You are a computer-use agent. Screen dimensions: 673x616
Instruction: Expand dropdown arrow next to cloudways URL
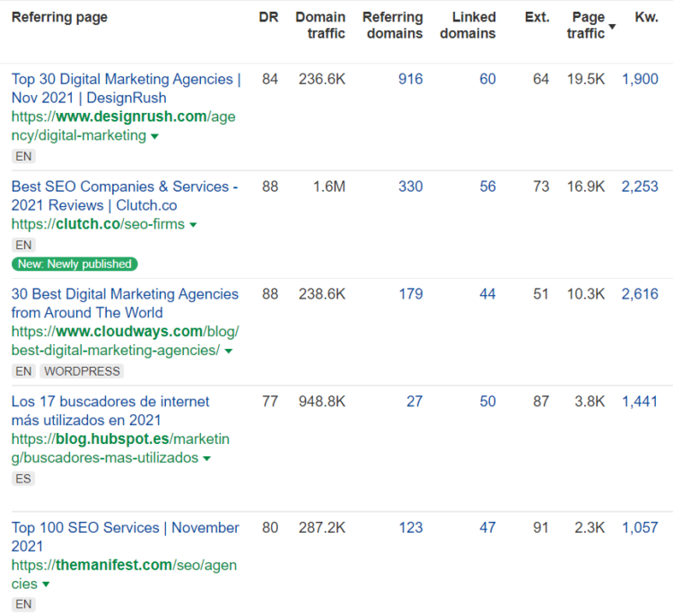pyautogui.click(x=229, y=351)
